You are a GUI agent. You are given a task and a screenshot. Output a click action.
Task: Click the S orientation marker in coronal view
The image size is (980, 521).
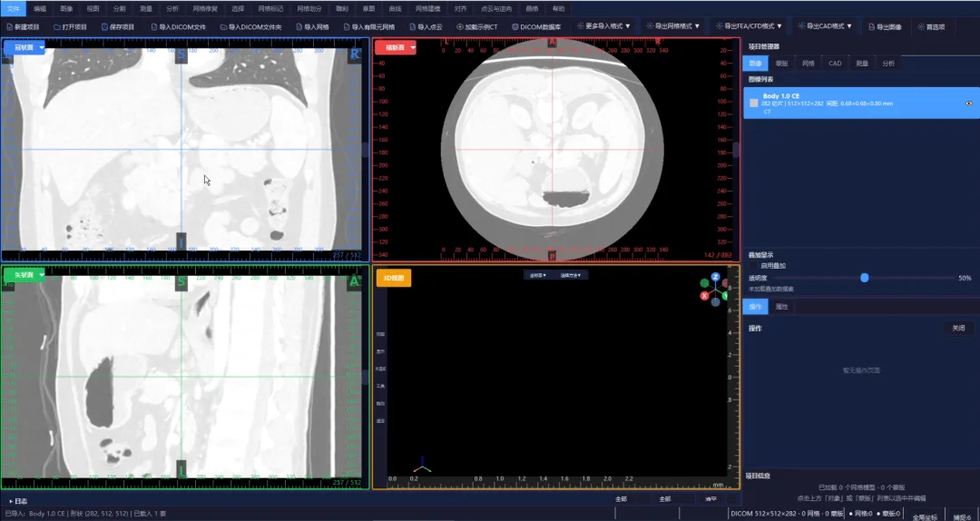click(181, 55)
